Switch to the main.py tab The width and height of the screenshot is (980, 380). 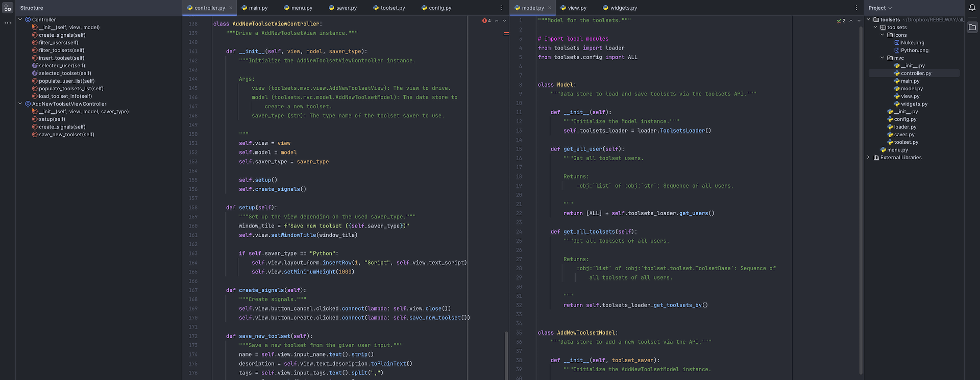coord(254,8)
